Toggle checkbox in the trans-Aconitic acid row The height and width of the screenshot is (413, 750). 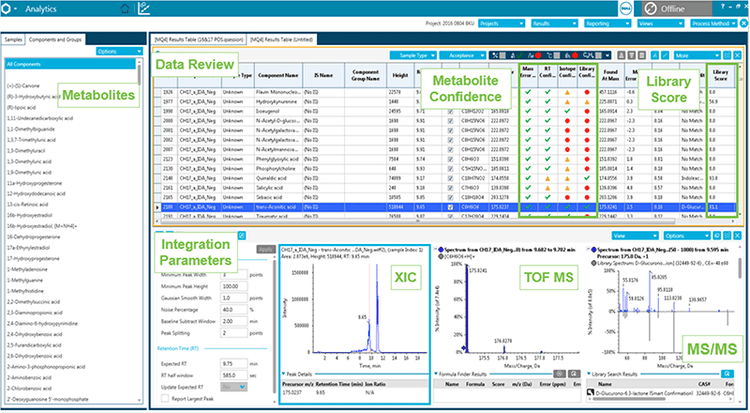pos(451,209)
